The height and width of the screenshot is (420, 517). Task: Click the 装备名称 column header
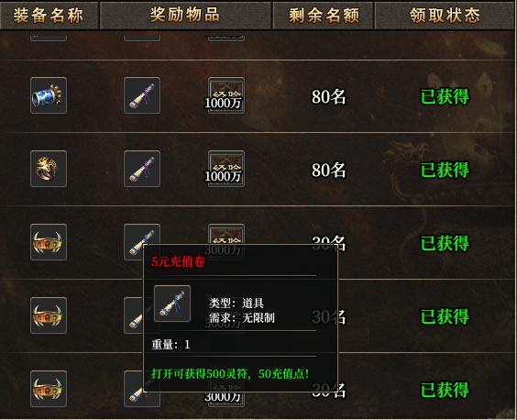pyautogui.click(x=49, y=16)
